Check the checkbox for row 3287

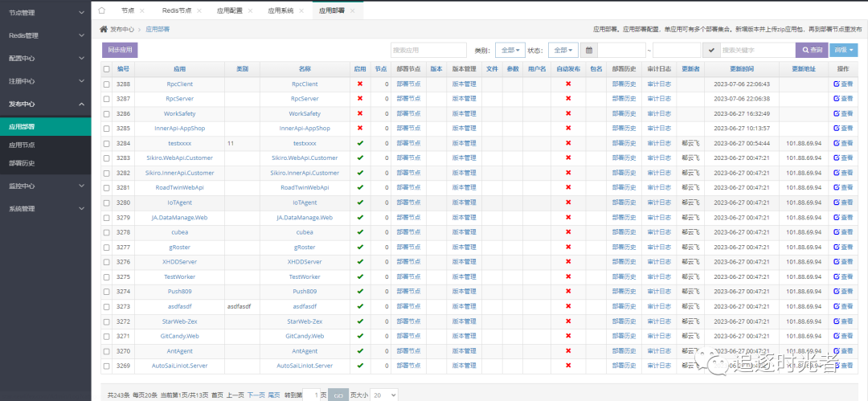[x=107, y=99]
